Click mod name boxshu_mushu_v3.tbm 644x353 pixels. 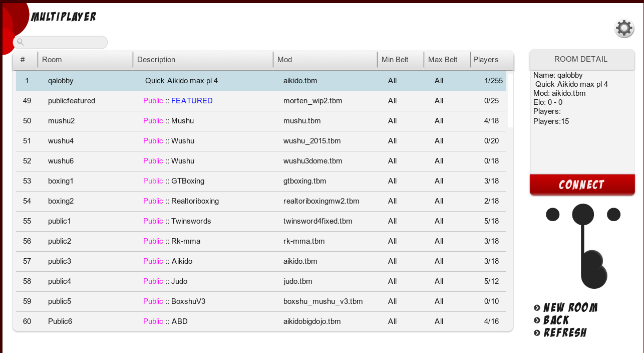tap(323, 301)
